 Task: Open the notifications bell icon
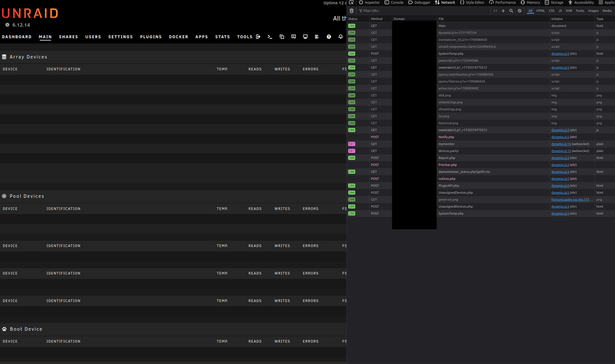[x=341, y=37]
